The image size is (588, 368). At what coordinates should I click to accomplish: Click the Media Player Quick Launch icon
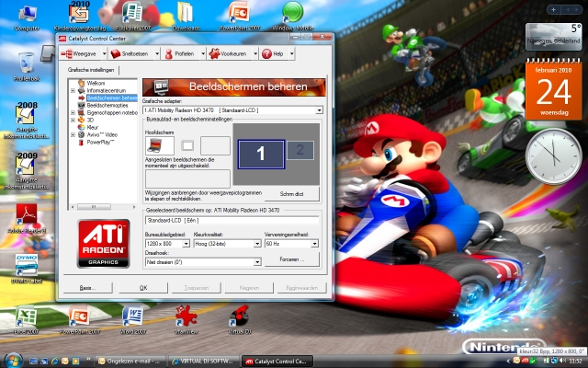75,362
